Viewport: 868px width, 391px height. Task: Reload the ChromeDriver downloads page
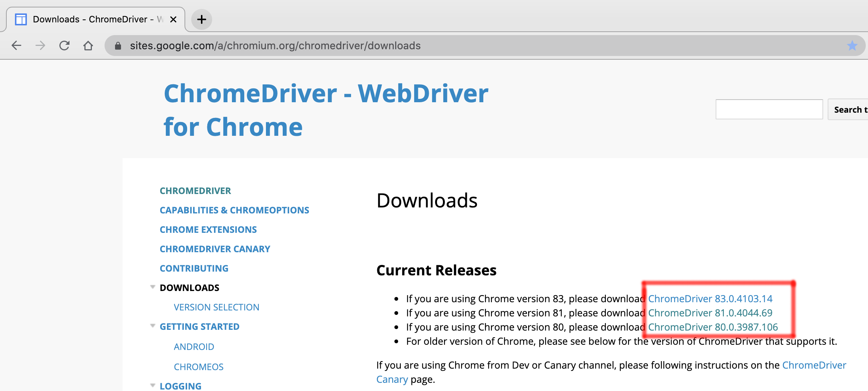coord(64,46)
